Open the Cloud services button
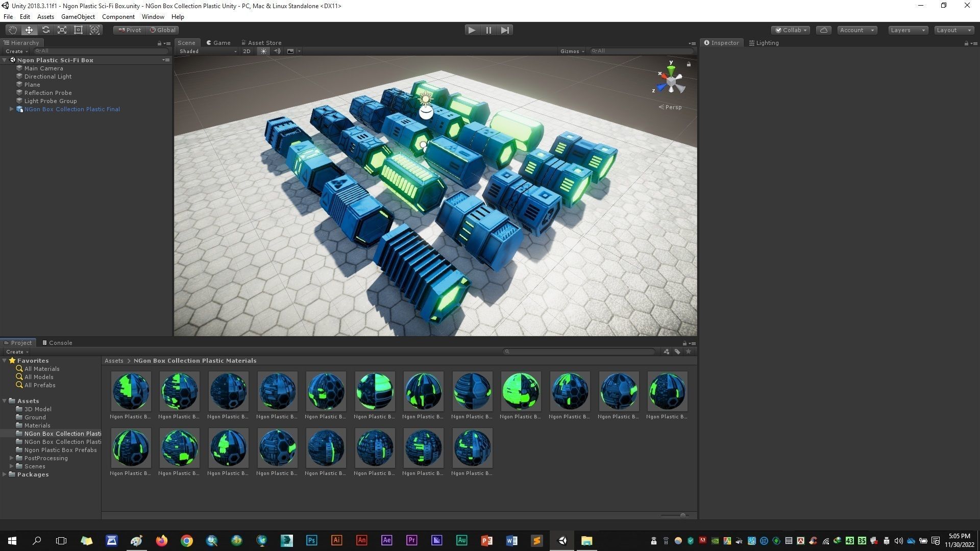 pyautogui.click(x=824, y=30)
